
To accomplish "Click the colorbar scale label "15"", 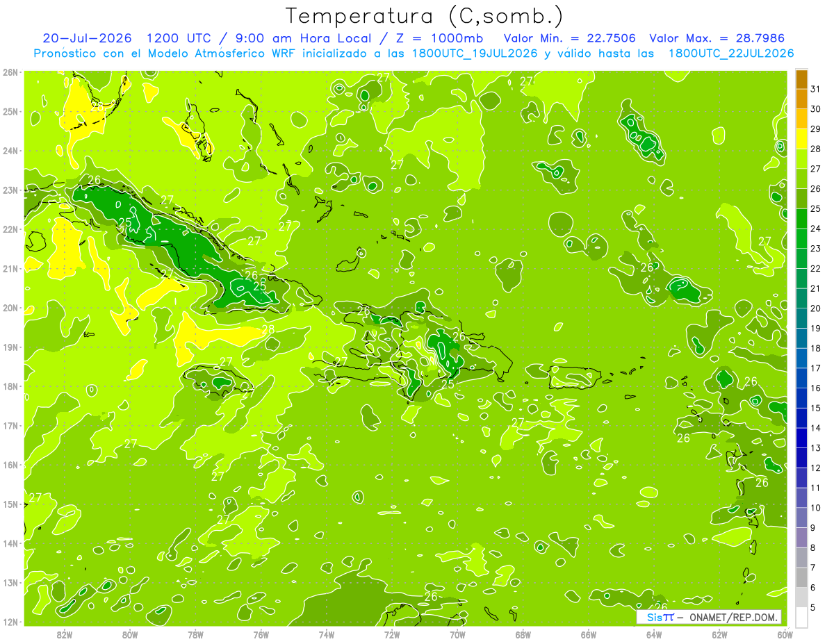I will point(816,408).
